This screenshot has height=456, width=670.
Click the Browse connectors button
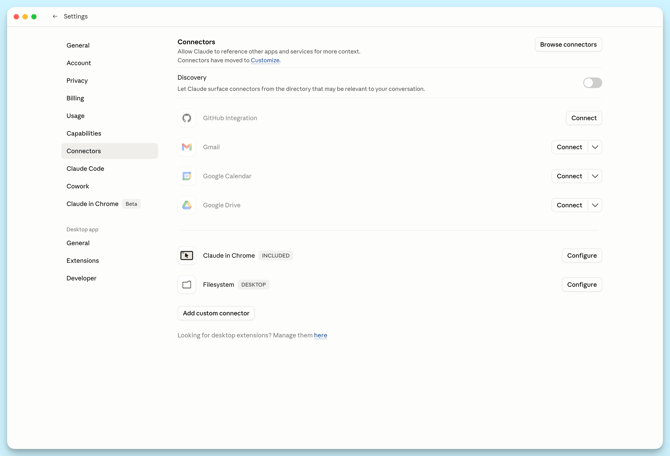pyautogui.click(x=568, y=44)
